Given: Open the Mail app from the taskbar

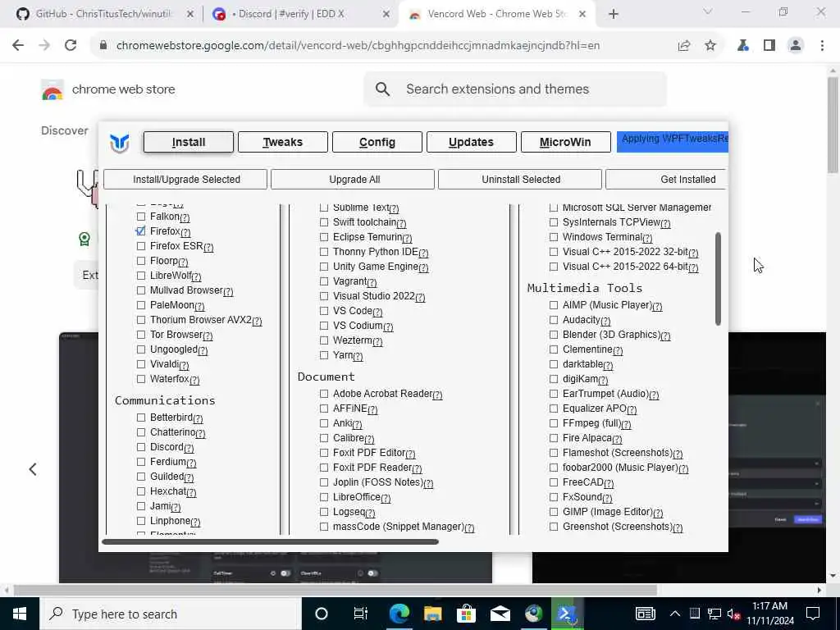Looking at the screenshot, I should pos(500,614).
